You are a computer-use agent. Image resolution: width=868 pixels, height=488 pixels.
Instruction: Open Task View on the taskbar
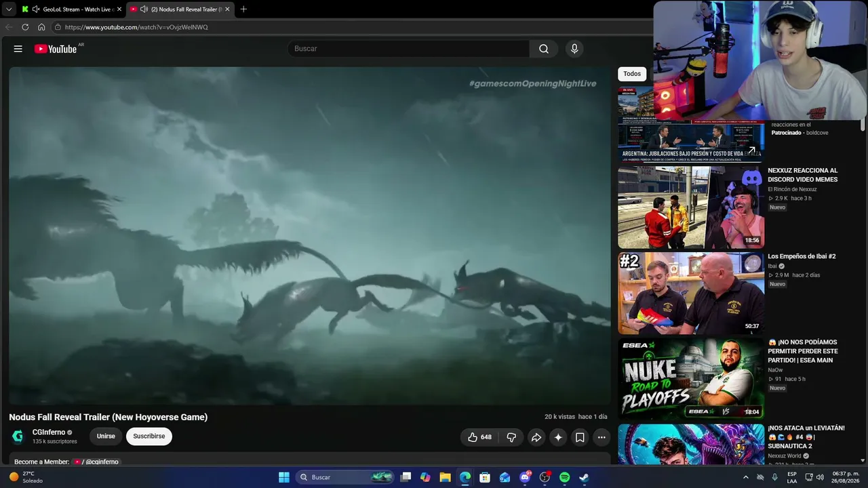(x=406, y=477)
